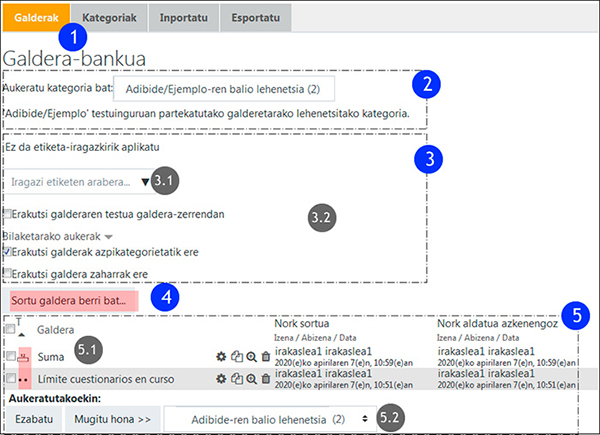Open settings gear for Límite cuestionarios en curso
600x435 pixels.
click(220, 379)
